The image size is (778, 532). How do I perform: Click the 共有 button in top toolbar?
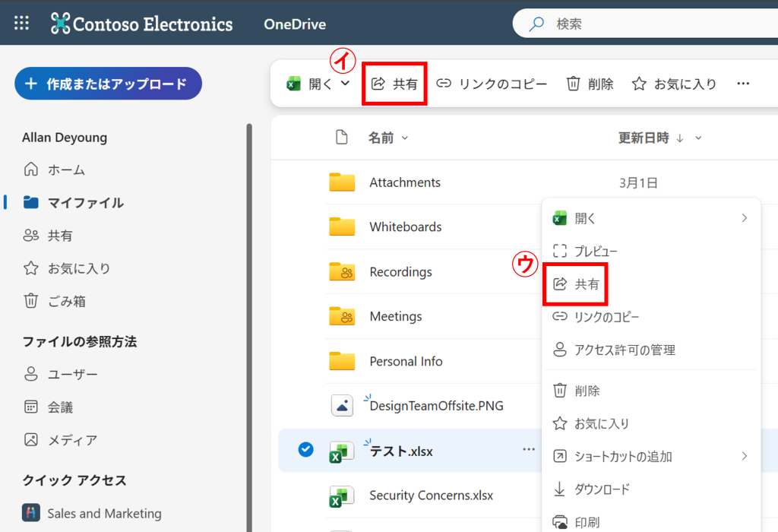pos(394,84)
